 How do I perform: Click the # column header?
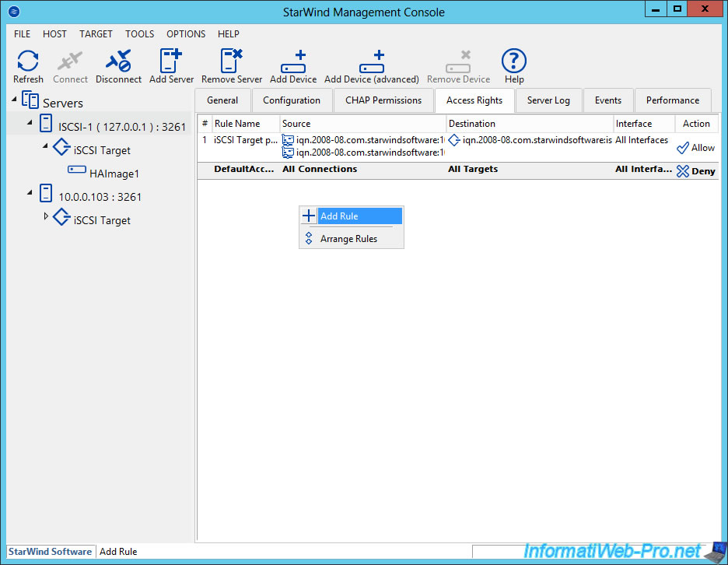click(205, 124)
